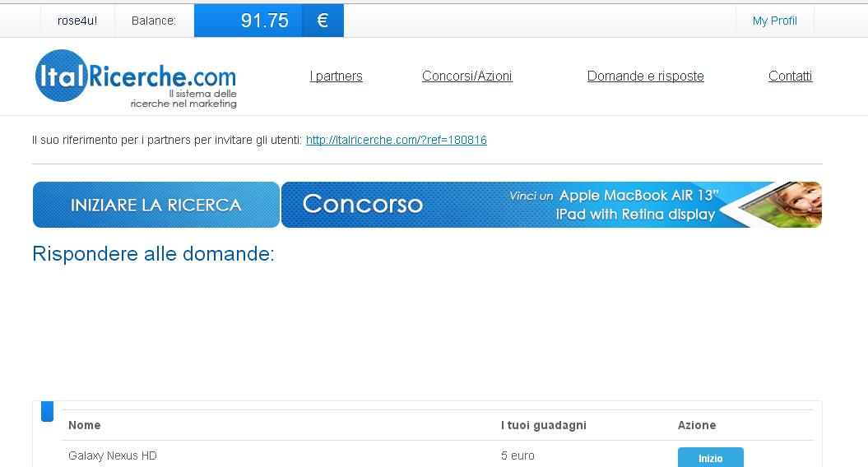The width and height of the screenshot is (868, 467).
Task: Click the euro currency symbol box
Action: (x=323, y=21)
